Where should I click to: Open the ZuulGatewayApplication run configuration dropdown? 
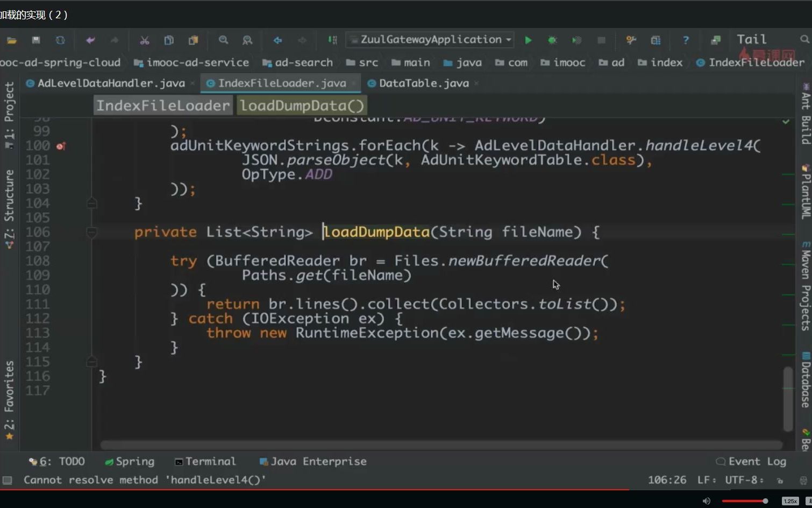tap(430, 40)
